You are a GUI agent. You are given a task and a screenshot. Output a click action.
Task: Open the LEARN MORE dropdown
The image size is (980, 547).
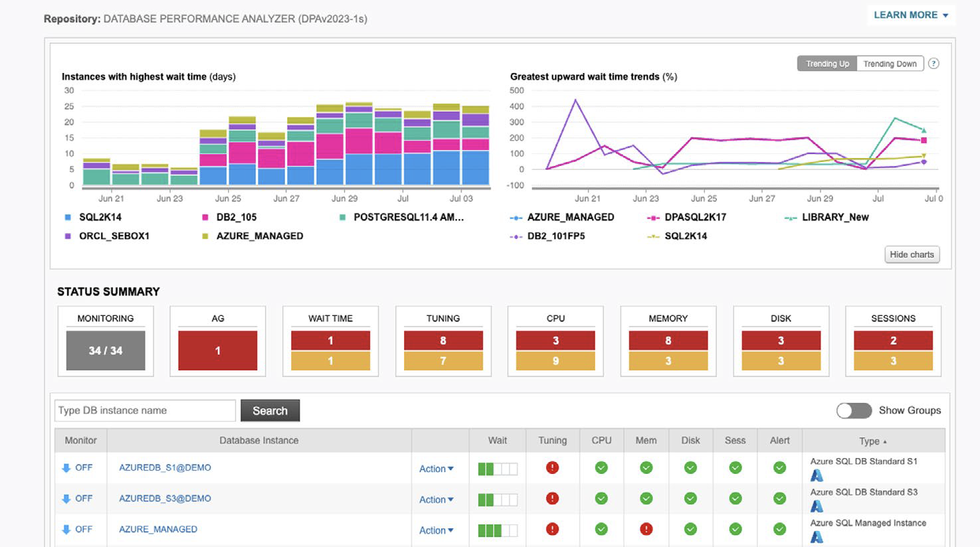[910, 15]
